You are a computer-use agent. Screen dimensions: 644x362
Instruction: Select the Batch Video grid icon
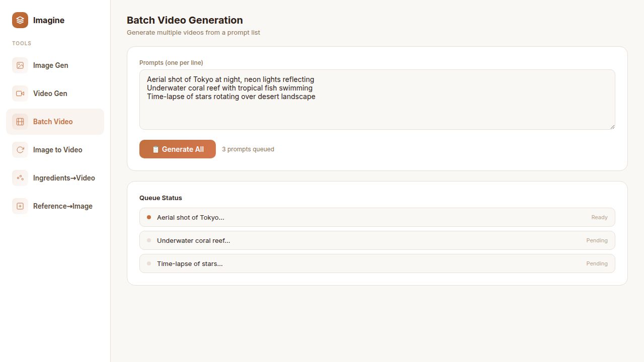pos(20,121)
